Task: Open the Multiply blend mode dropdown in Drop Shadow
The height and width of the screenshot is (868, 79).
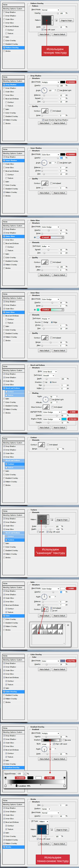Action: click(50, 82)
